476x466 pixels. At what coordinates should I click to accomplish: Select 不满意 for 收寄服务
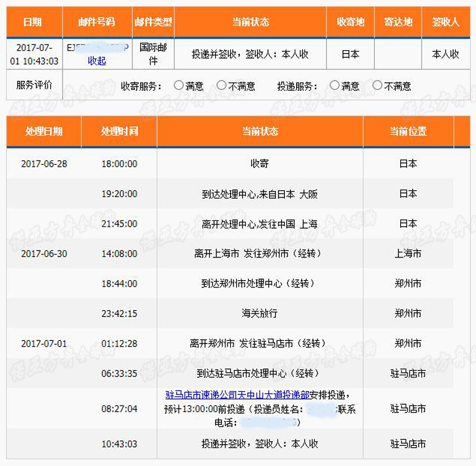pyautogui.click(x=222, y=85)
